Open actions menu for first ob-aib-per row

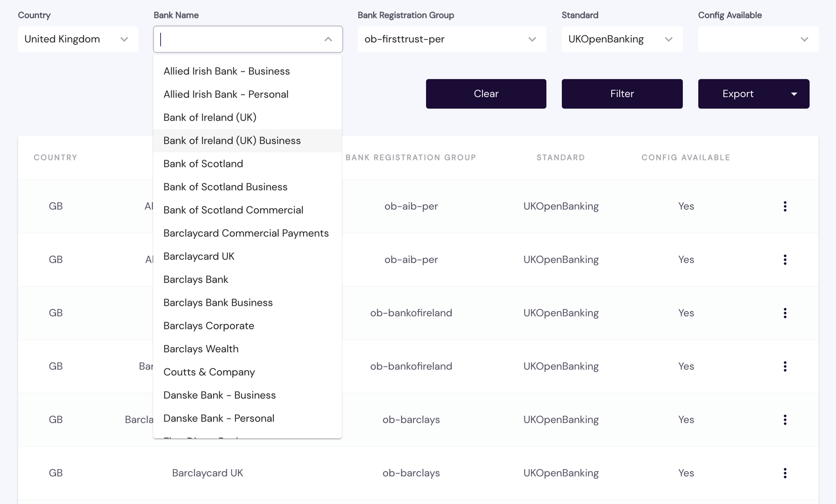[785, 206]
